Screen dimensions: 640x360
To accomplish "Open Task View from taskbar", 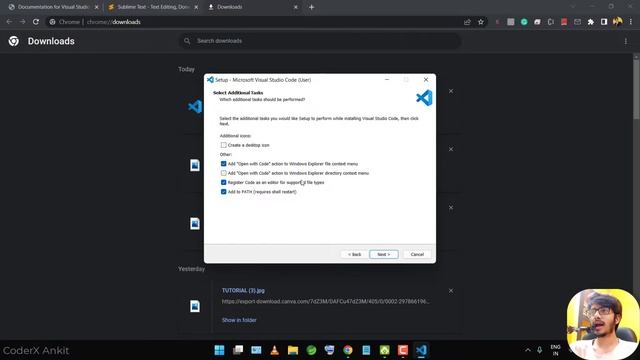I will (238, 350).
